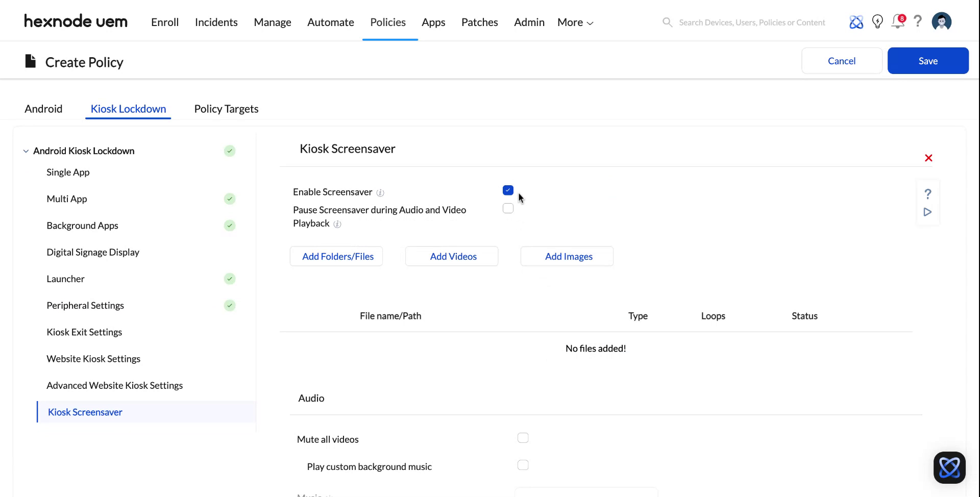Open the user profile avatar

tap(942, 21)
